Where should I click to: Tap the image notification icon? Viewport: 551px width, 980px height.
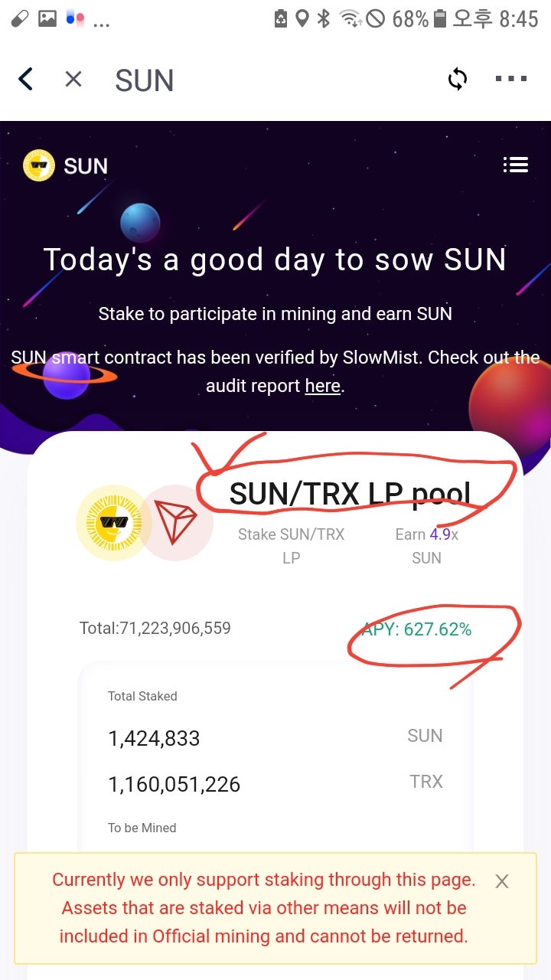click(47, 18)
